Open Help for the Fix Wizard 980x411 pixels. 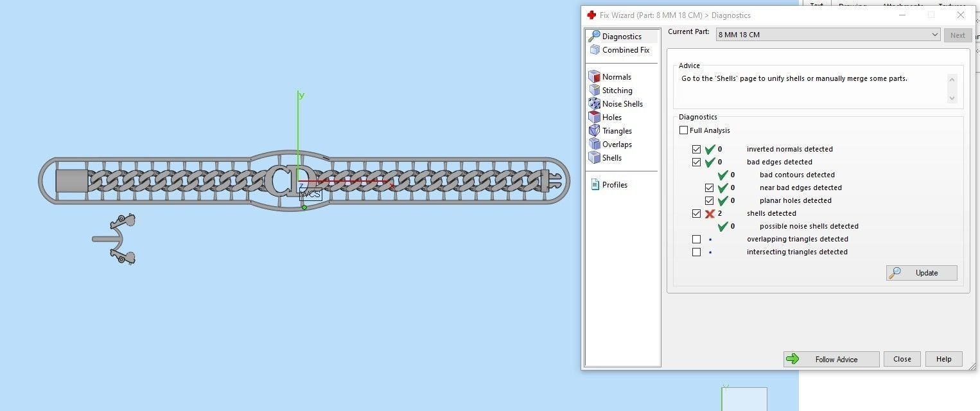[943, 359]
